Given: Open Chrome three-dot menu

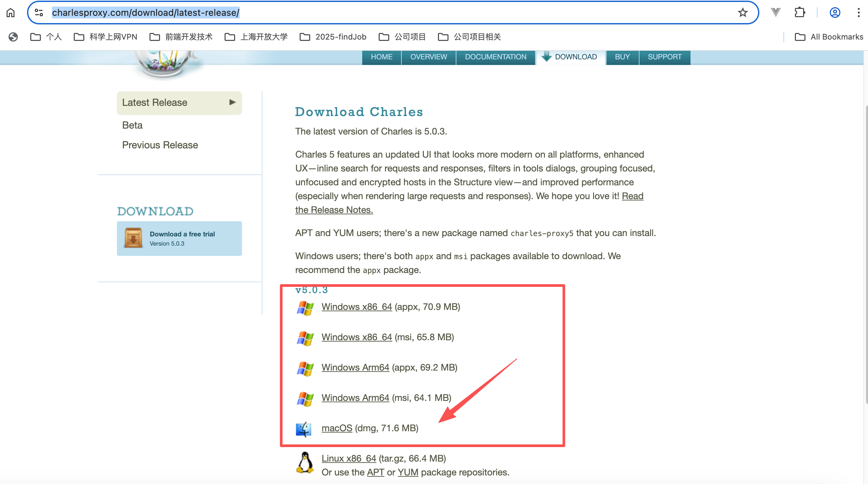Looking at the screenshot, I should click(858, 13).
